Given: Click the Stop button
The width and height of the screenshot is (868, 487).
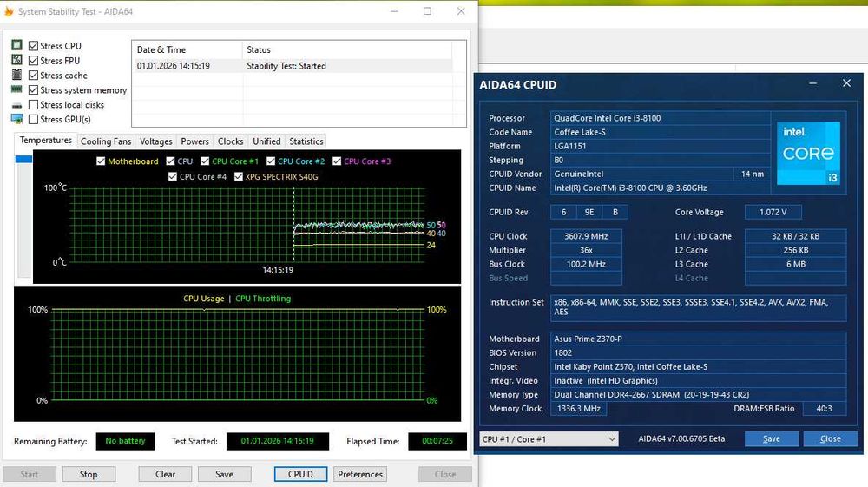Looking at the screenshot, I should click(89, 474).
